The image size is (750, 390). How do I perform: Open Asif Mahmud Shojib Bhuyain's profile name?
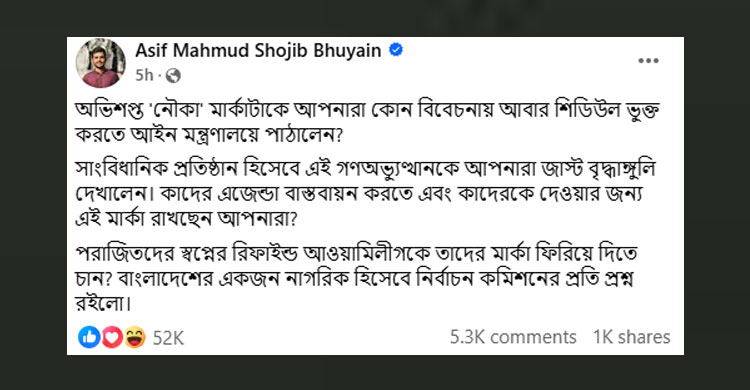(258, 50)
